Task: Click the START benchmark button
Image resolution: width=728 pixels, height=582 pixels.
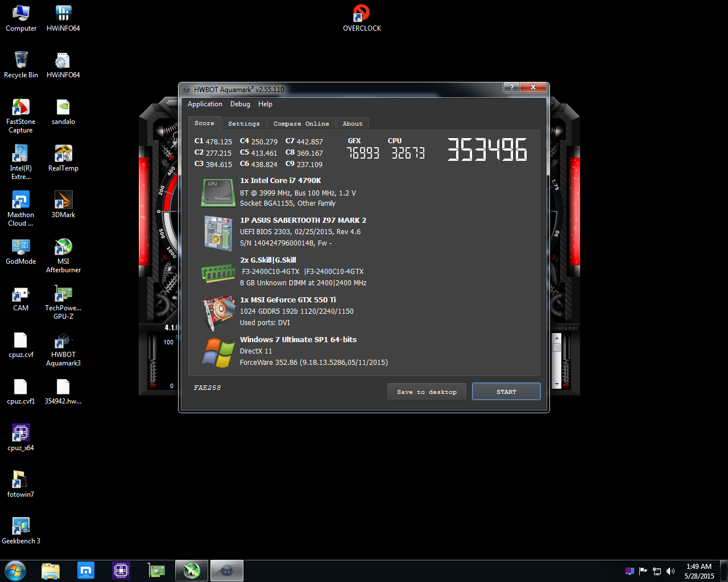Action: 506,392
